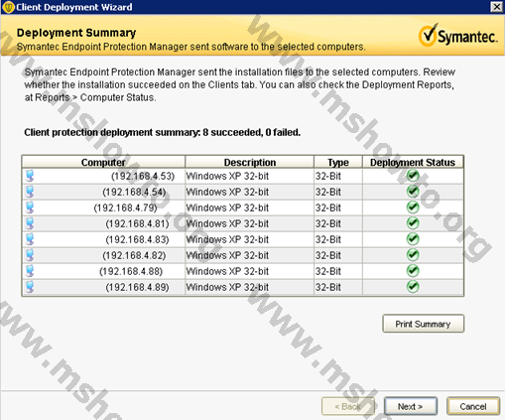Sort by the Type column header
This screenshot has height=420, width=505.
[x=338, y=162]
